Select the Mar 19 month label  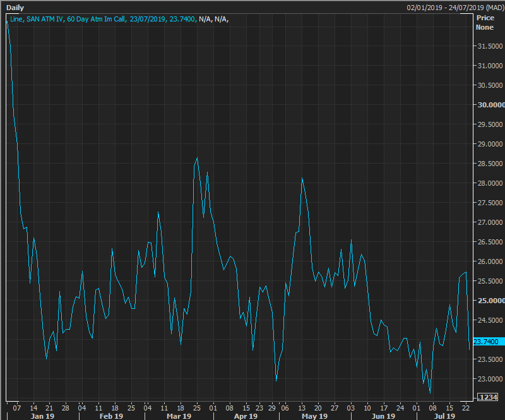pyautogui.click(x=179, y=416)
